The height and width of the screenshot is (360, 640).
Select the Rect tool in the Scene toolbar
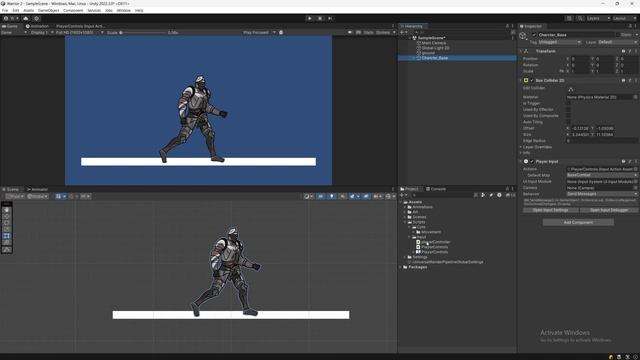[7, 236]
